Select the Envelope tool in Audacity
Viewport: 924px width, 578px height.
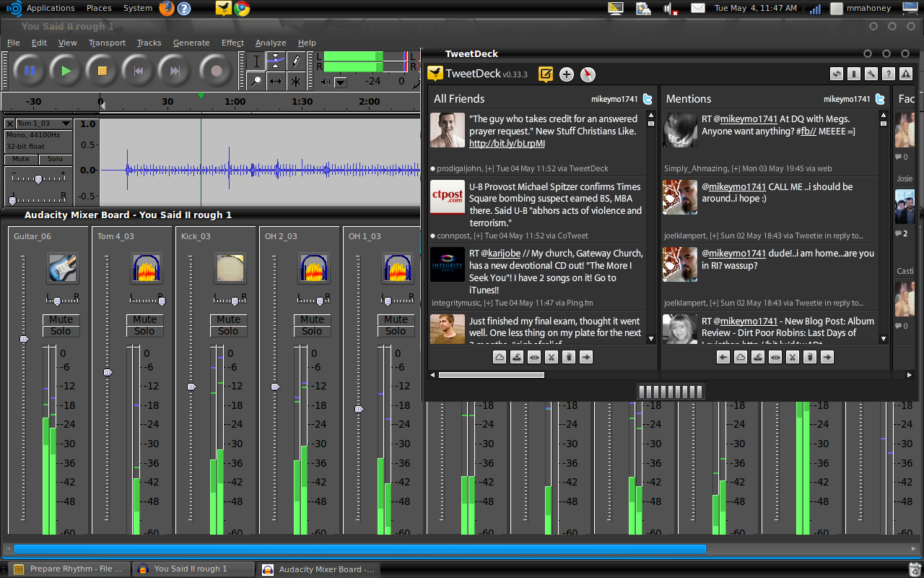(276, 61)
